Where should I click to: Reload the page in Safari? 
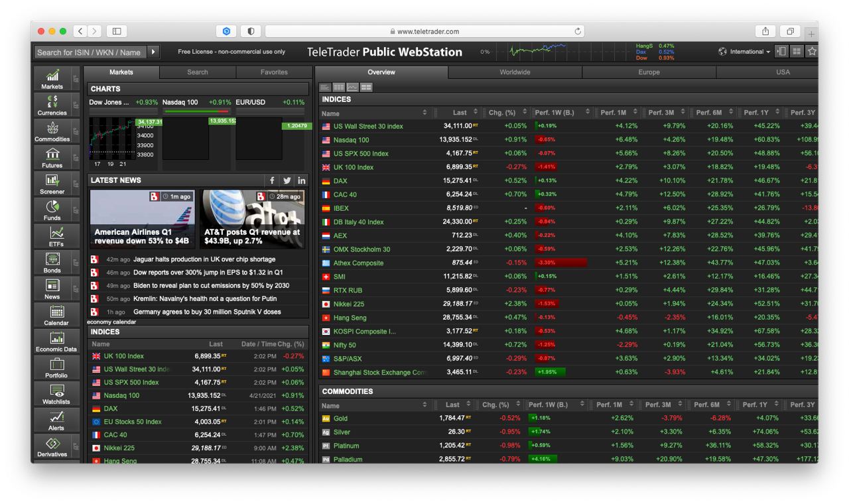578,31
